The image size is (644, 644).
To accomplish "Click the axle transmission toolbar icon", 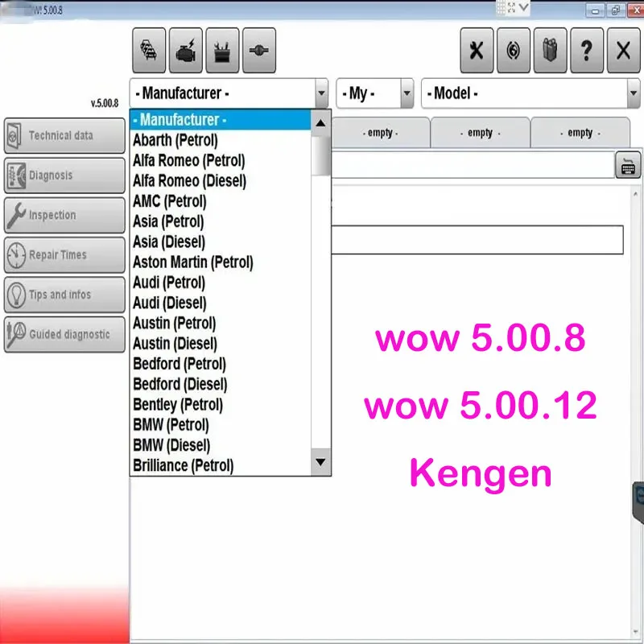I will (259, 51).
